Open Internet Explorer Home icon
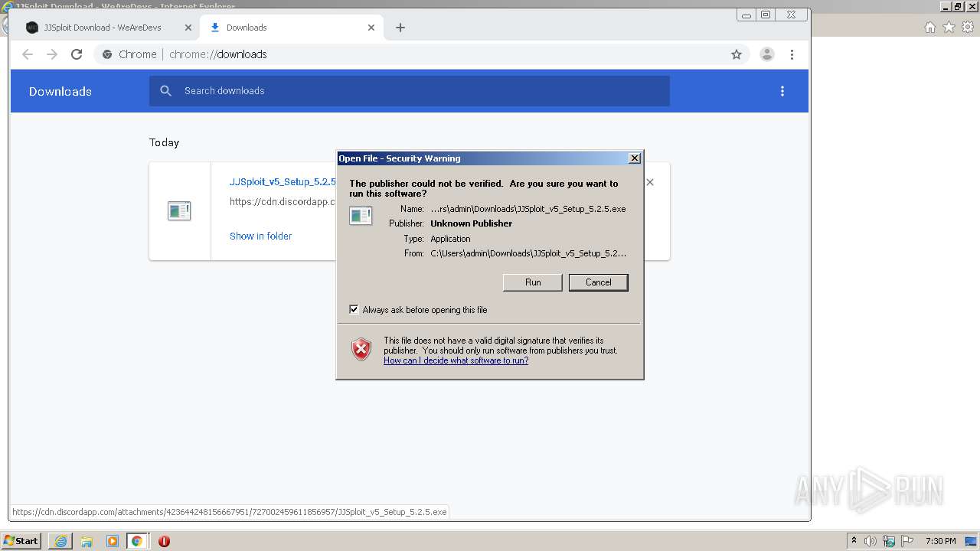The height and width of the screenshot is (551, 980). 929,28
